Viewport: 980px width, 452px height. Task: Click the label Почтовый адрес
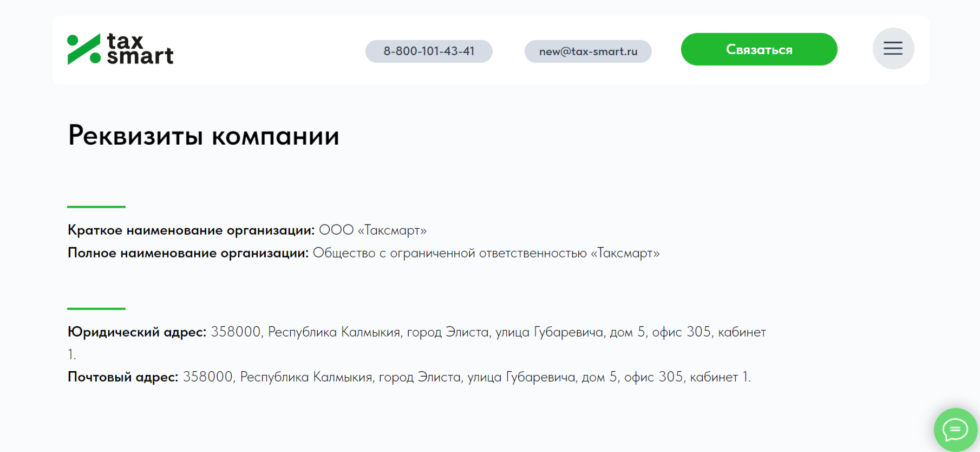tap(123, 377)
